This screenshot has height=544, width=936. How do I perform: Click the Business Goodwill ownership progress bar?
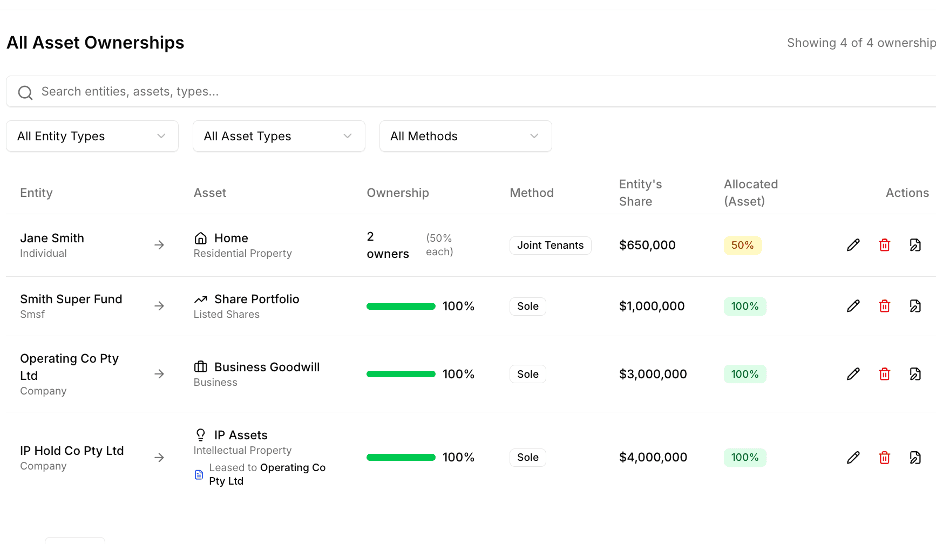[401, 374]
